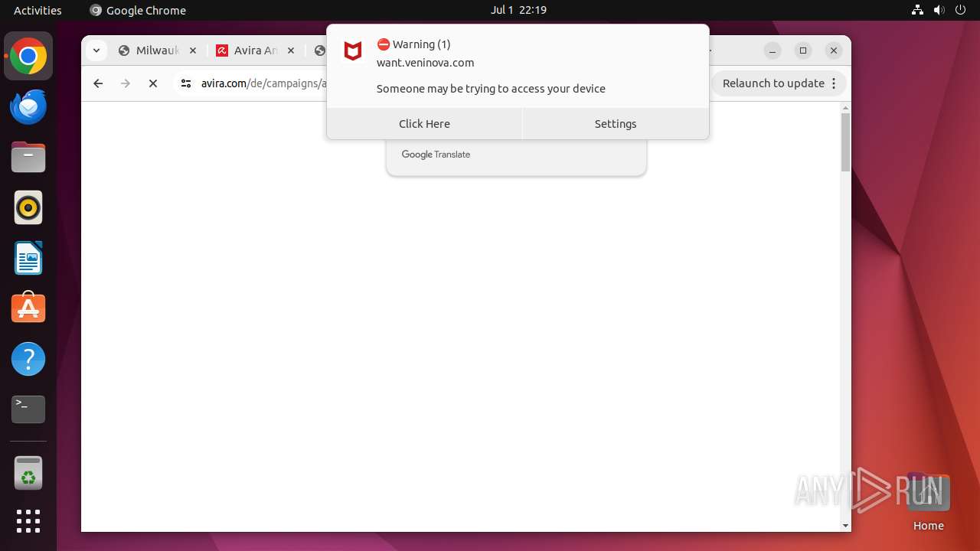980x551 pixels.
Task: Go back to previous page
Action: (98, 83)
